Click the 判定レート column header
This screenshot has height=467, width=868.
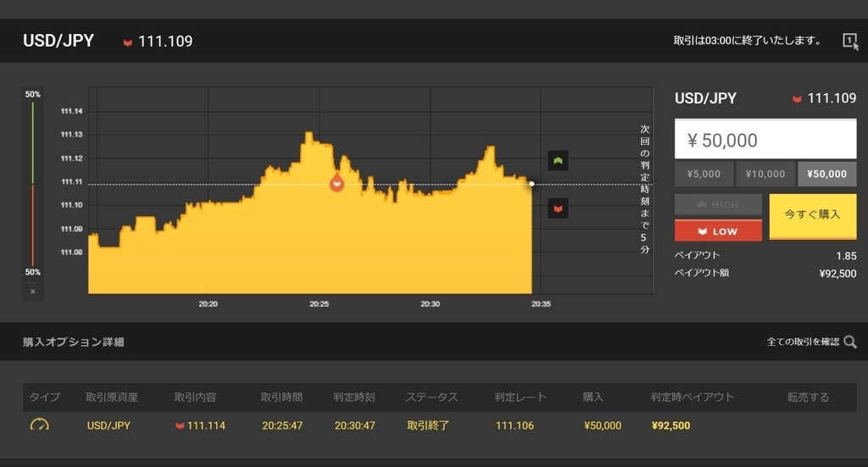coord(520,397)
